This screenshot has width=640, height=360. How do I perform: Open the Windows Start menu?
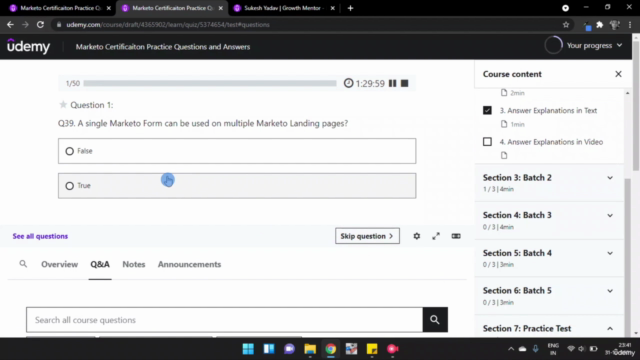tap(248, 349)
